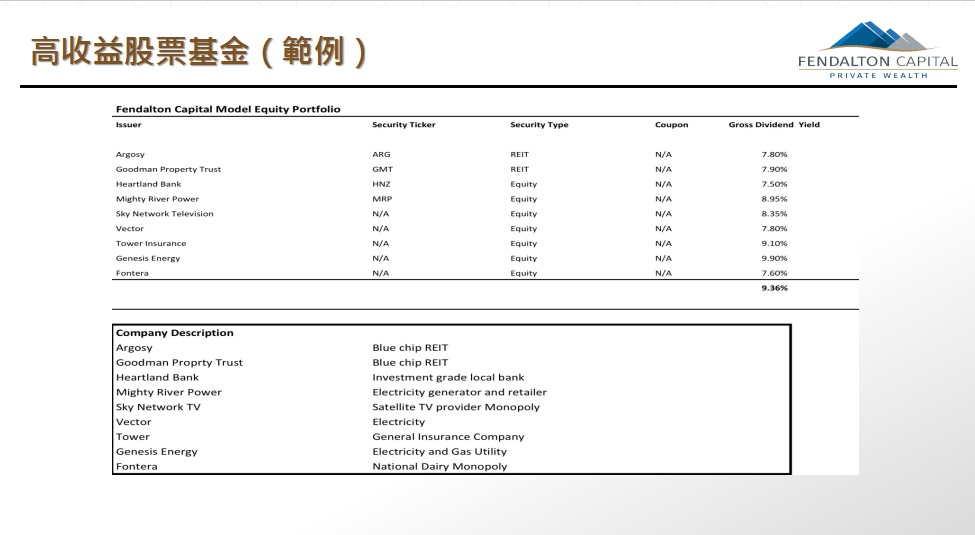Viewport: 975px width, 535px height.
Task: Click the 7.60% dividend yield value
Action: [774, 273]
